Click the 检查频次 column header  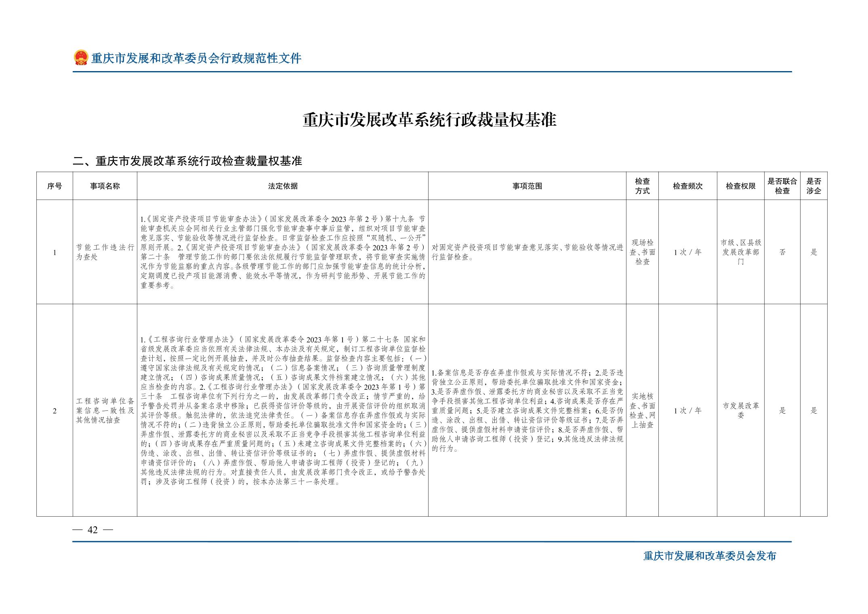pos(687,186)
